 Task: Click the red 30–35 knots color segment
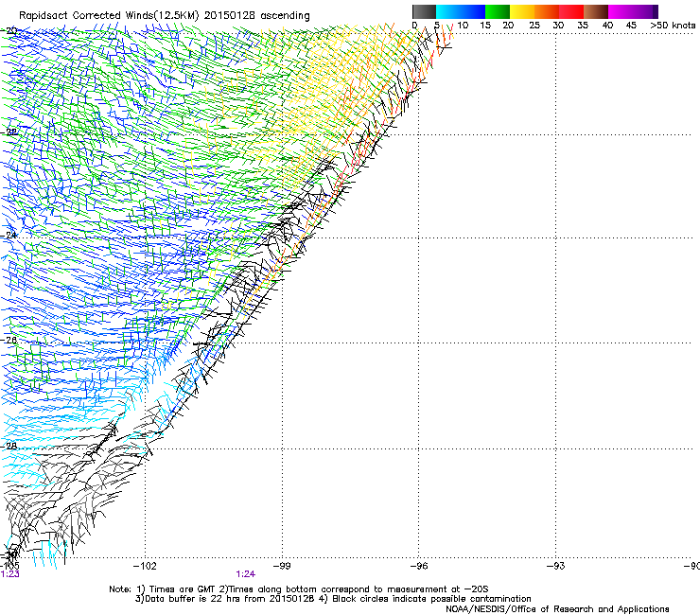571,11
